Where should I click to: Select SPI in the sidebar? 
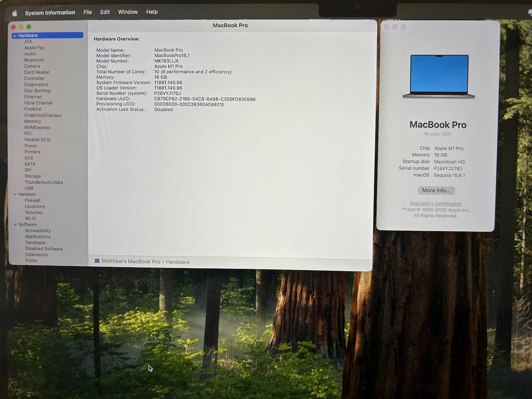coord(28,170)
